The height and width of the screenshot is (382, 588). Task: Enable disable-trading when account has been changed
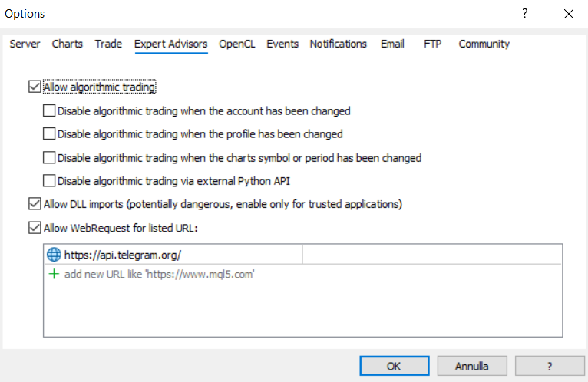tap(50, 110)
